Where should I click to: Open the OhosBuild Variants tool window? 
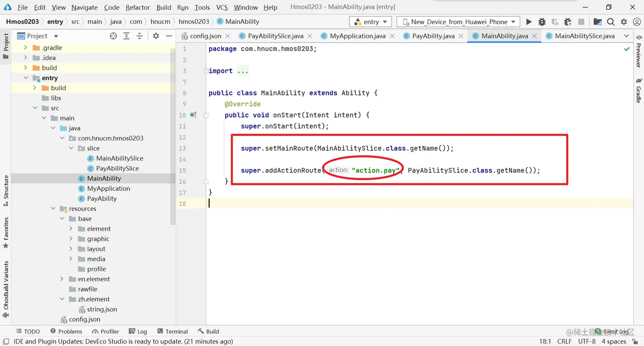coord(6,289)
